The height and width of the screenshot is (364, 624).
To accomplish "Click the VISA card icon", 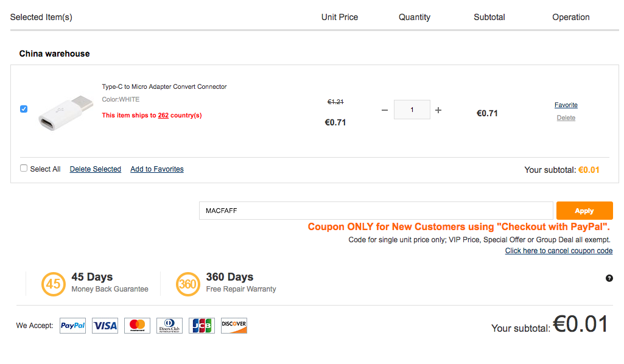I will pyautogui.click(x=105, y=326).
